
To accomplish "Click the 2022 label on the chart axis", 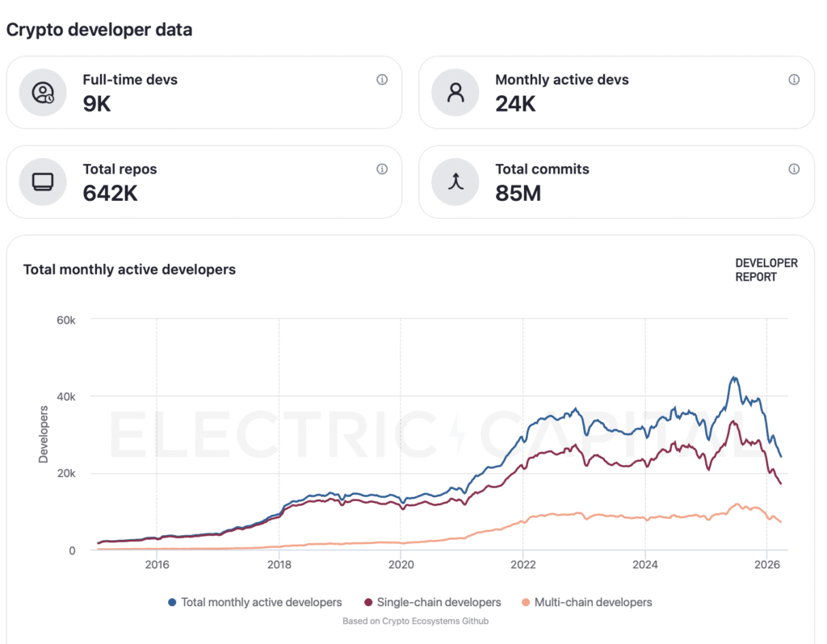I will click(523, 565).
